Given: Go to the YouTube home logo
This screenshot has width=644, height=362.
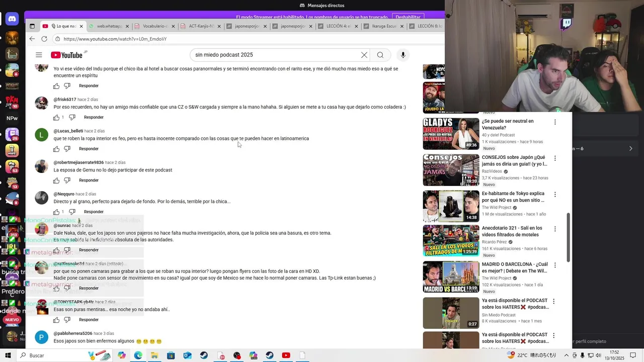Looking at the screenshot, I should (66, 55).
